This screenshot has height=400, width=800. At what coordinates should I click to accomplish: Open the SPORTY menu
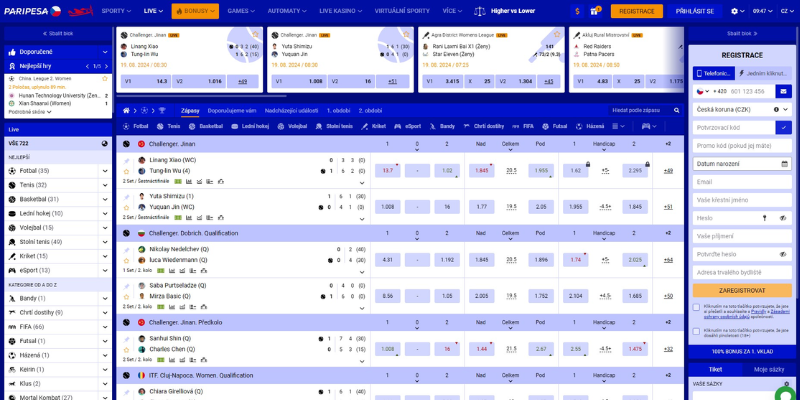point(116,11)
